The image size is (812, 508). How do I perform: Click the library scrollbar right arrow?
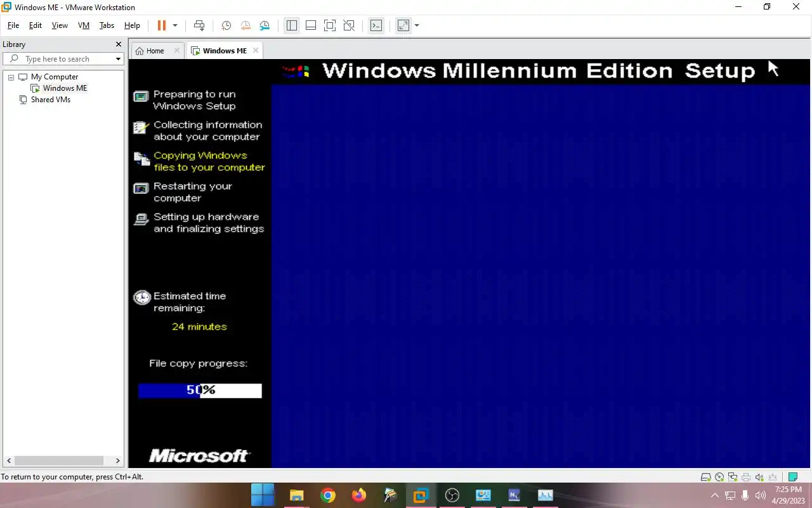click(x=117, y=460)
